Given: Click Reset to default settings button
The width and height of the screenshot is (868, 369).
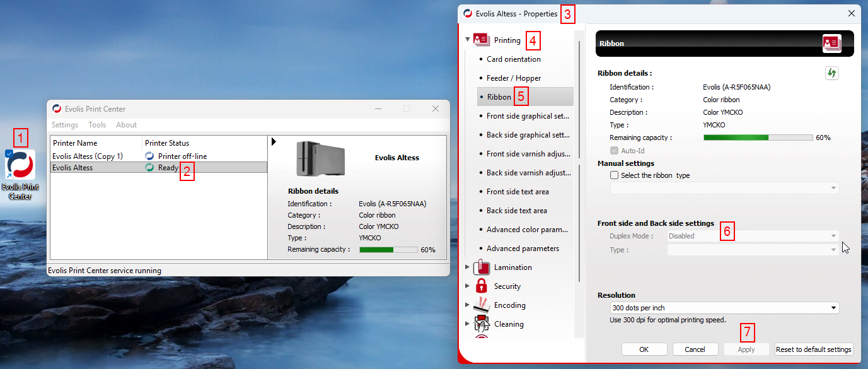Looking at the screenshot, I should [x=814, y=349].
